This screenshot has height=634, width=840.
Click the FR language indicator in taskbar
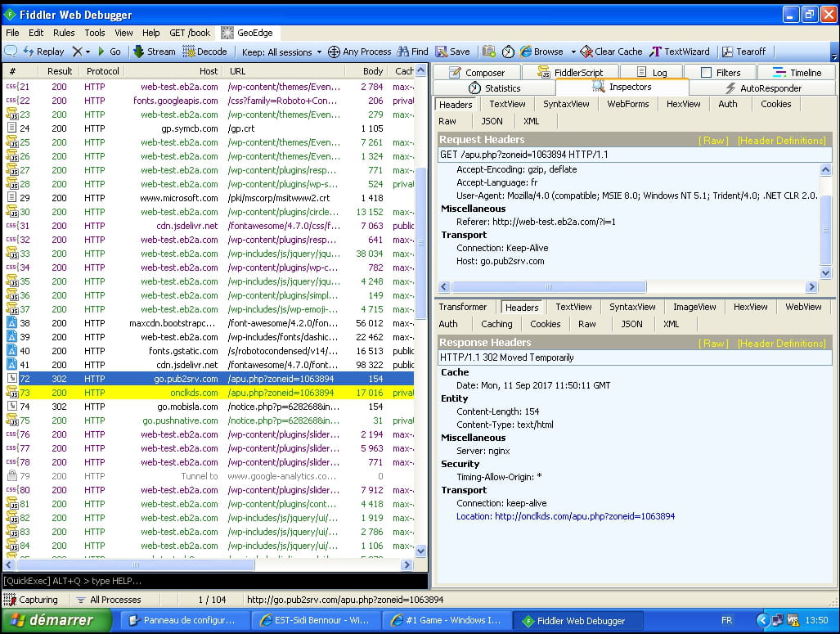(x=727, y=621)
